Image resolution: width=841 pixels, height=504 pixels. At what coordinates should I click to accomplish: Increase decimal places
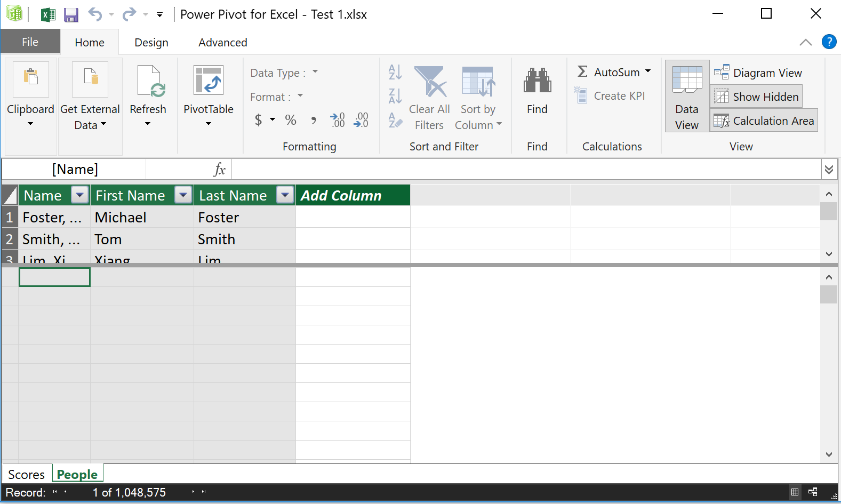tap(338, 120)
